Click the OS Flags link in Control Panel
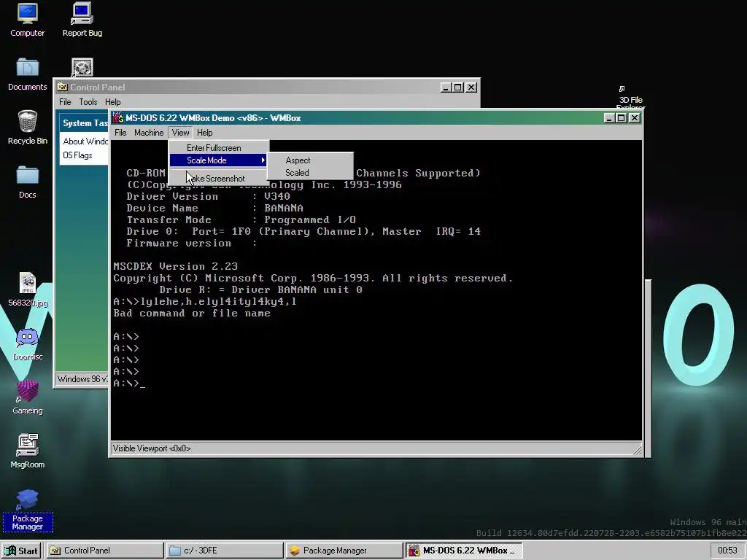This screenshot has width=747, height=560. coord(77,155)
